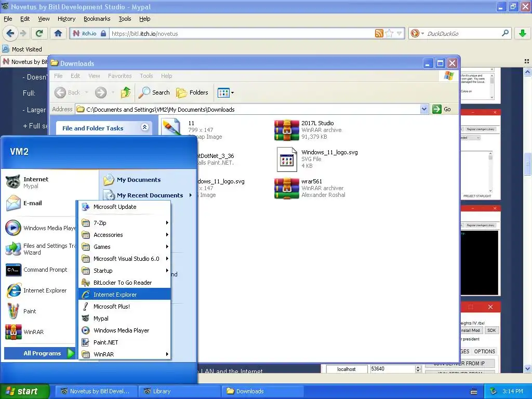Open E-mail from the start menu
This screenshot has height=399, width=532.
(x=32, y=203)
